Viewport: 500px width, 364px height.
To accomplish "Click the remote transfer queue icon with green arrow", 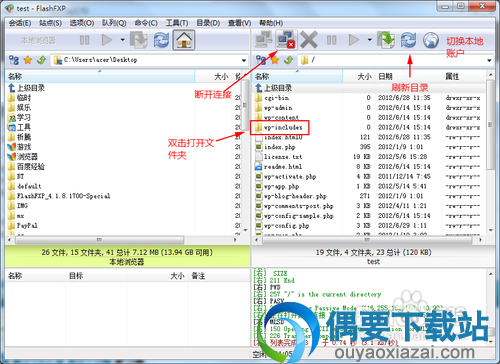I will point(386,40).
